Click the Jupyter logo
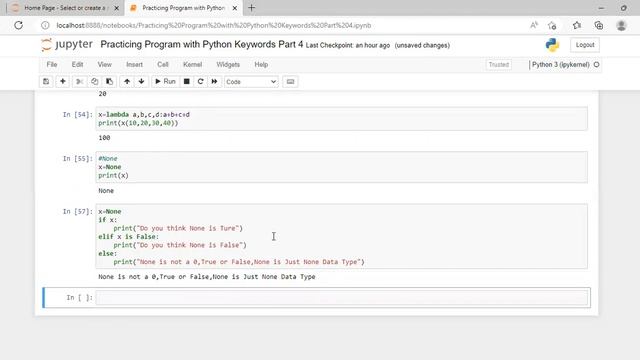 [67, 44]
